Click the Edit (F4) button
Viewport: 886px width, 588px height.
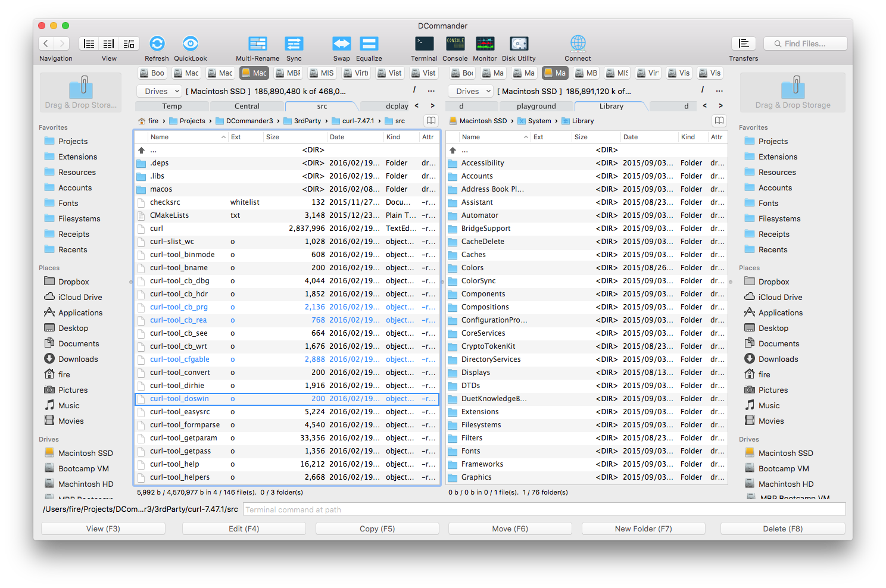(x=244, y=528)
